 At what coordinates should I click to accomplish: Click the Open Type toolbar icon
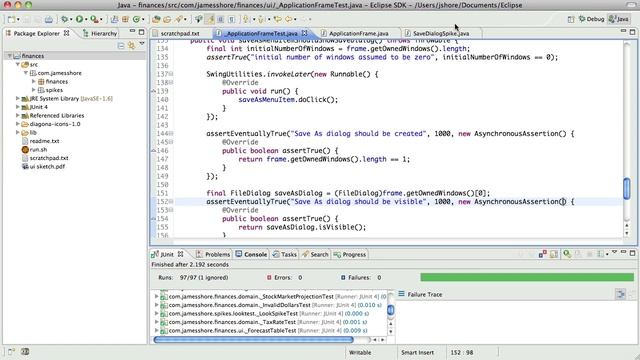156,19
